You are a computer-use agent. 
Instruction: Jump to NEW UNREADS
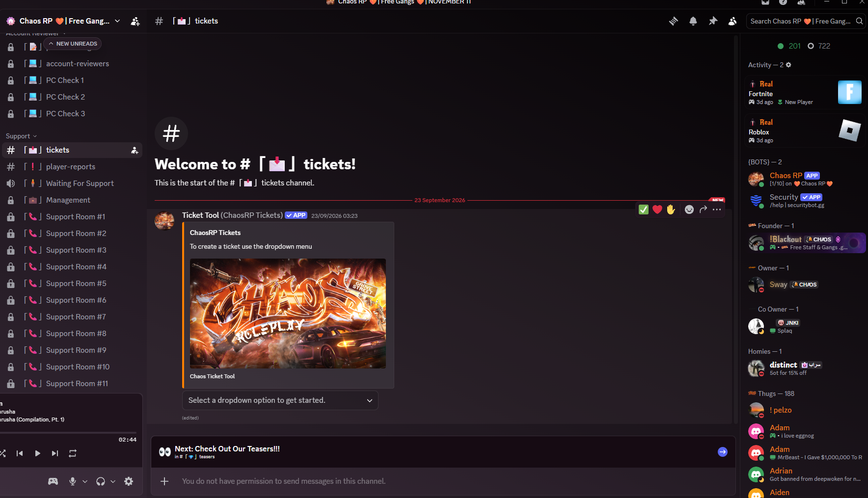coord(73,44)
